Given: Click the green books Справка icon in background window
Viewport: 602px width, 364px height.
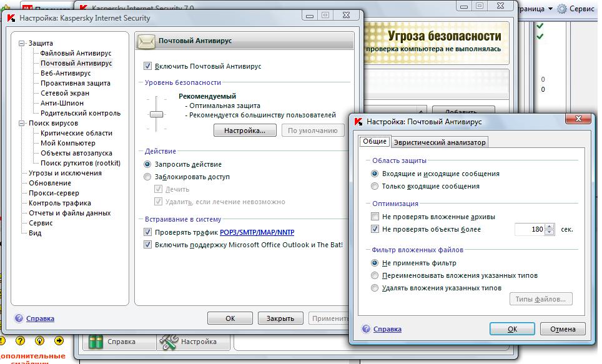Looking at the screenshot, I should [96, 342].
